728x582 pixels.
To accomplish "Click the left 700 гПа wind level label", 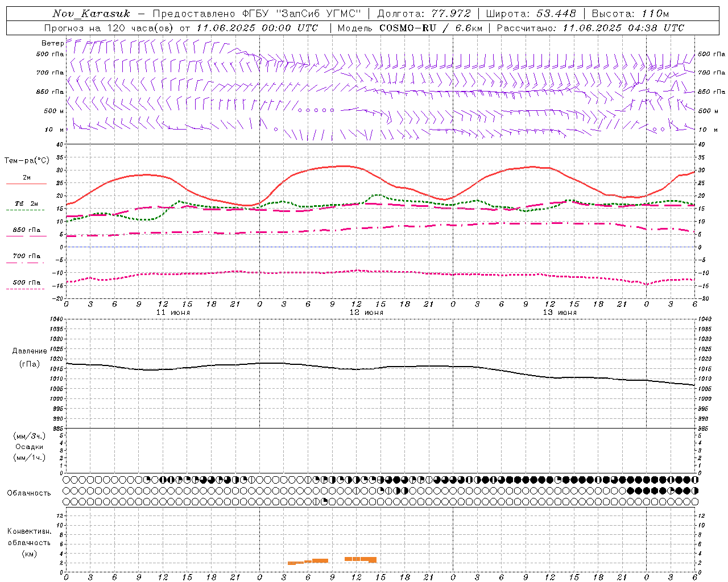I will tap(50, 73).
